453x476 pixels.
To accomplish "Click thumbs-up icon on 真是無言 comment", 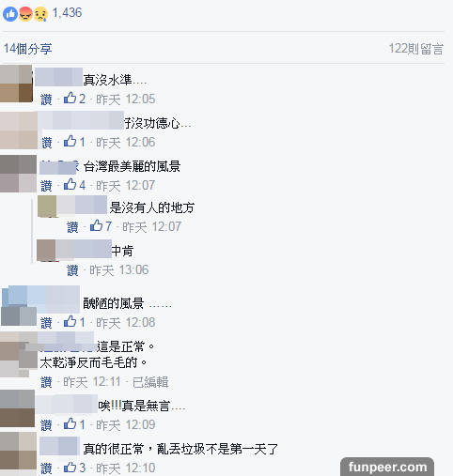I will [70, 423].
